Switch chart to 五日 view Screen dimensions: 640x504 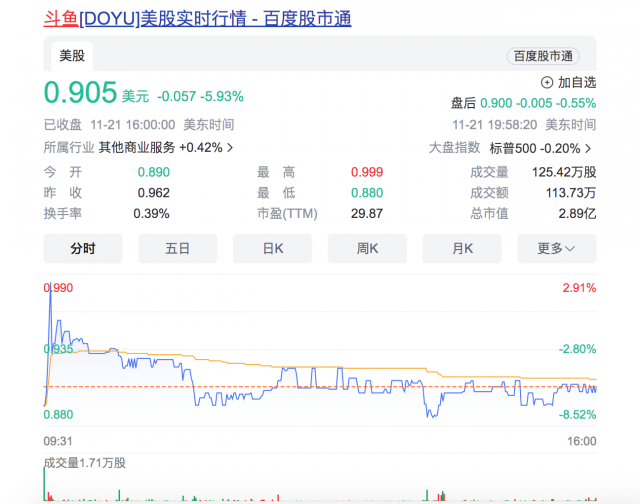(178, 248)
